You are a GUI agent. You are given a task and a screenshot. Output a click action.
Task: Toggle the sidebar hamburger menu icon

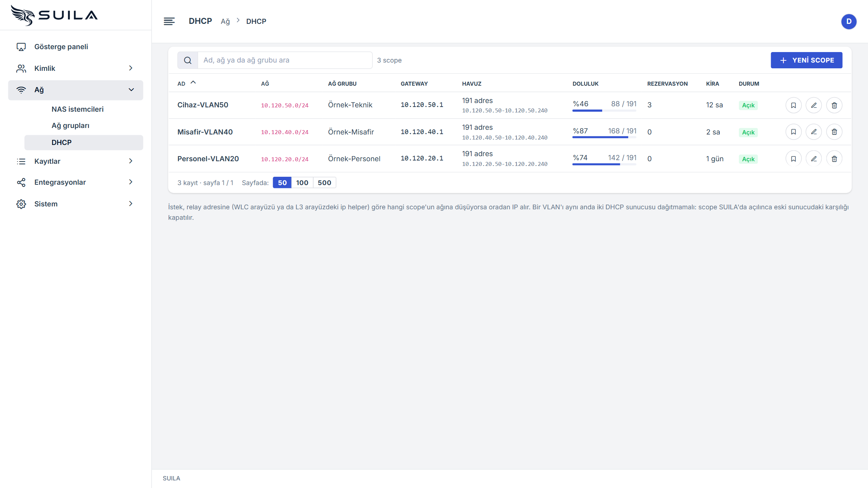(x=169, y=21)
